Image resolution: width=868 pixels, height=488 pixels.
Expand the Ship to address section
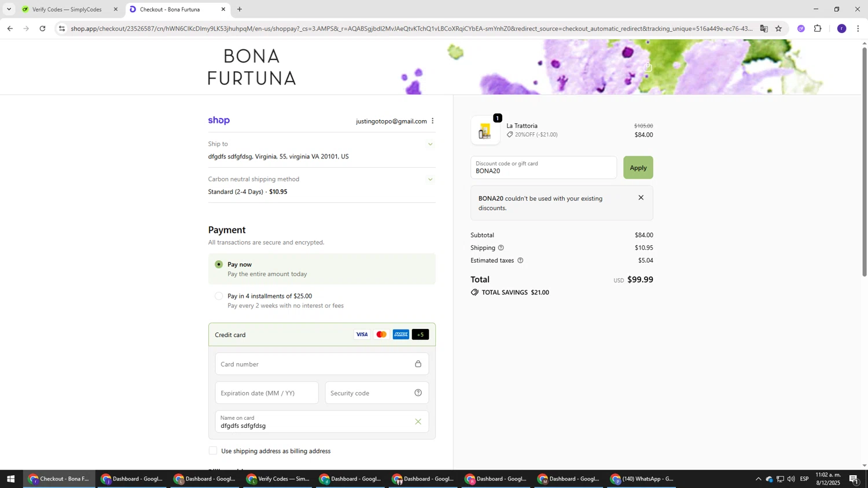pos(430,144)
